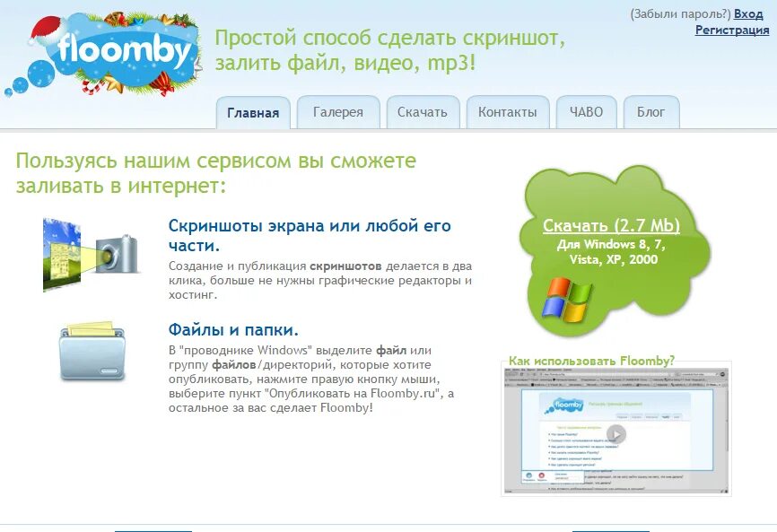Go to the Контакты tab
Screen dimensions: 777x532
pos(508,112)
